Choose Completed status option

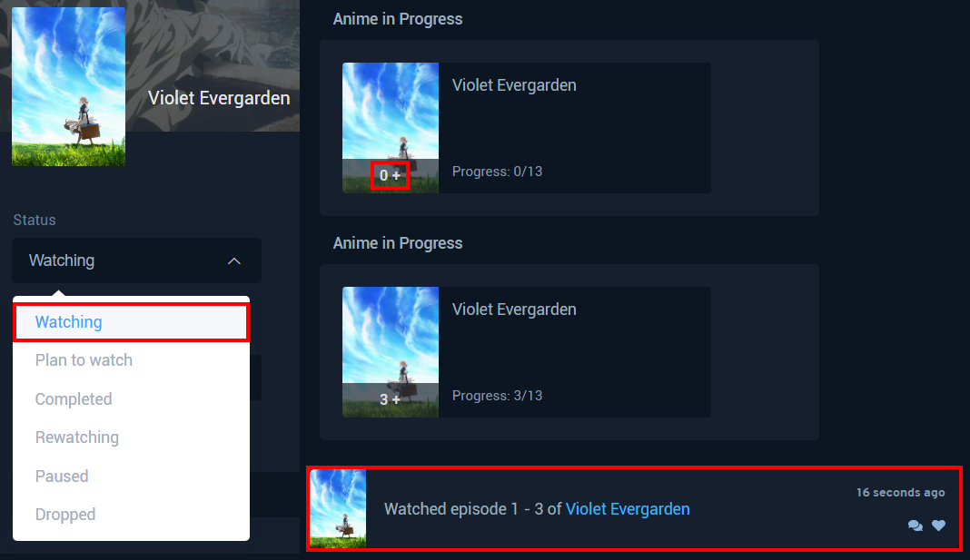click(x=74, y=399)
